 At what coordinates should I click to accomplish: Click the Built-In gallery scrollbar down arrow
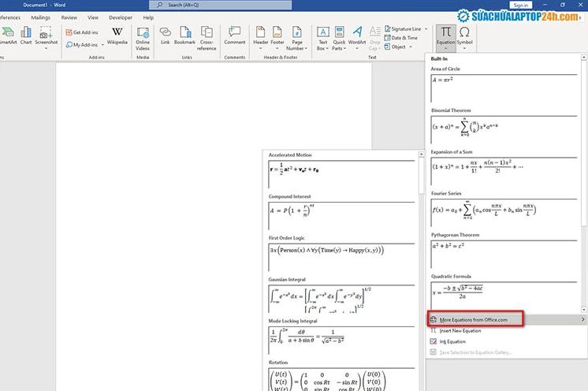pos(583,310)
